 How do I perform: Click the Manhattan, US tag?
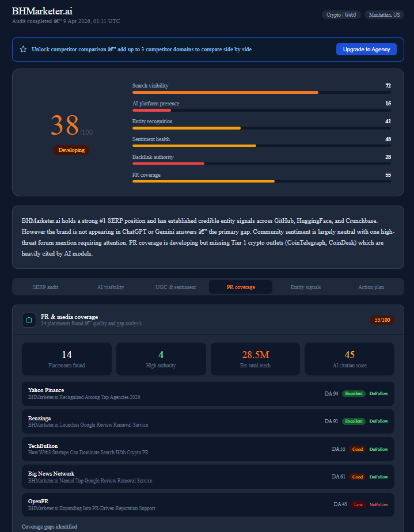[384, 15]
